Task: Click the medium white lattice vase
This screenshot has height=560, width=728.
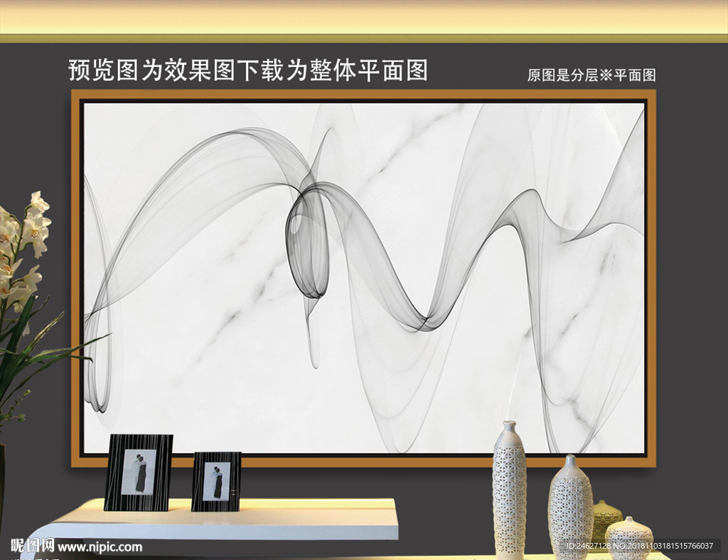Action: [x=571, y=507]
